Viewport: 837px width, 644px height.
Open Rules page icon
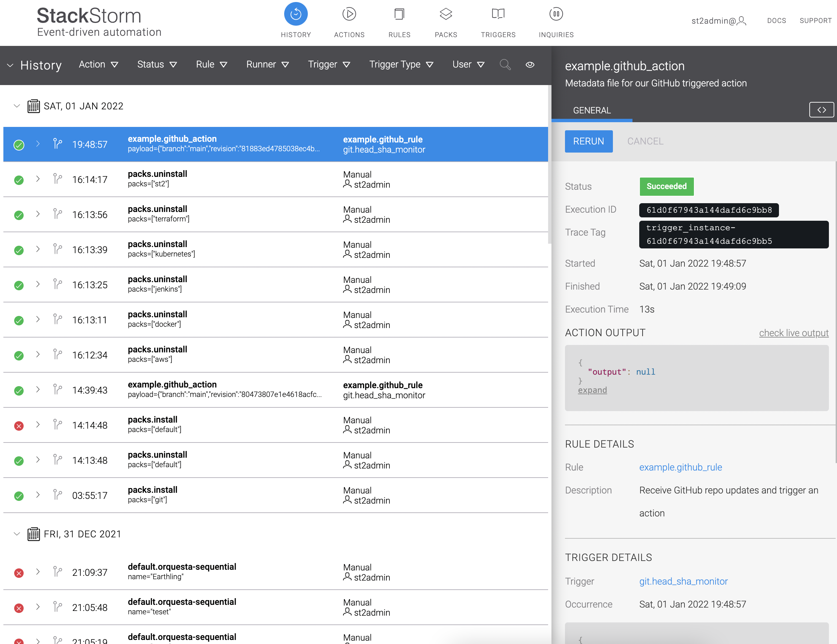coord(399,14)
